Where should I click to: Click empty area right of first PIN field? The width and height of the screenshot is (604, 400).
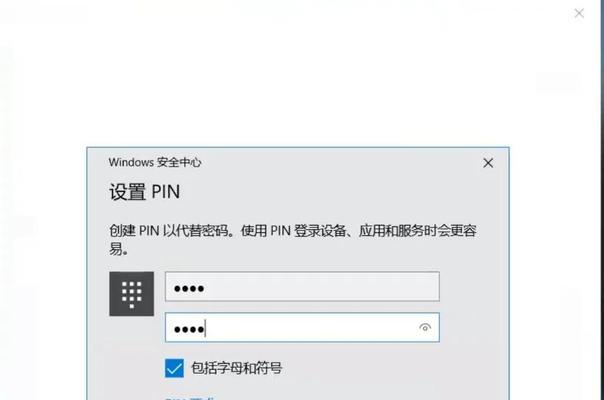point(474,286)
